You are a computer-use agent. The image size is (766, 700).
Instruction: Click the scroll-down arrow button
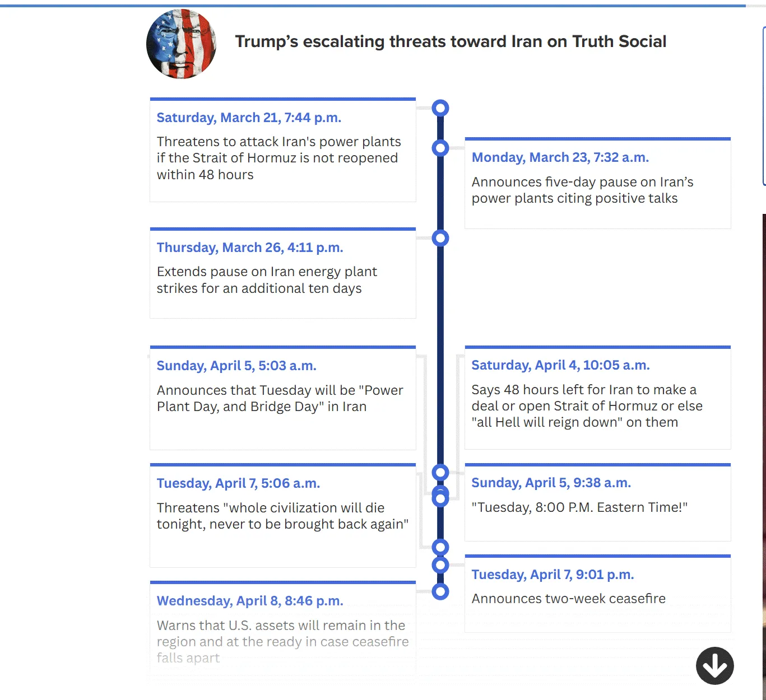coord(714,666)
